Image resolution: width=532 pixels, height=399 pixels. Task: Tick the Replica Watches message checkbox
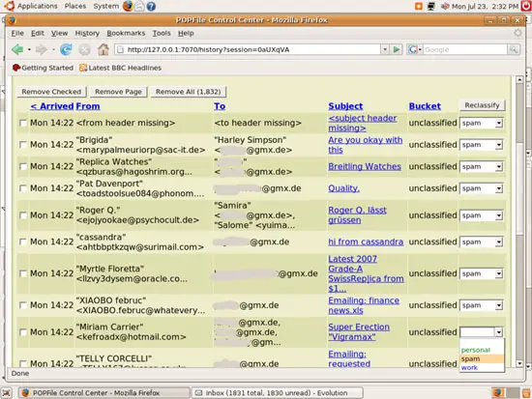click(23, 166)
